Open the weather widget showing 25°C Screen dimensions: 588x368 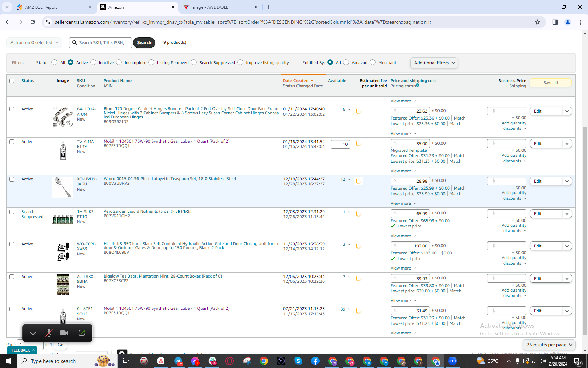pyautogui.click(x=487, y=361)
